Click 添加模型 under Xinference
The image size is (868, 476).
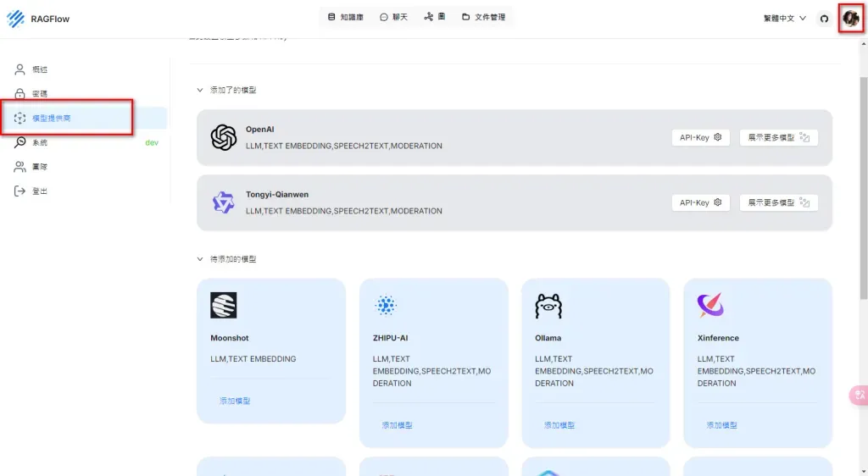point(722,426)
